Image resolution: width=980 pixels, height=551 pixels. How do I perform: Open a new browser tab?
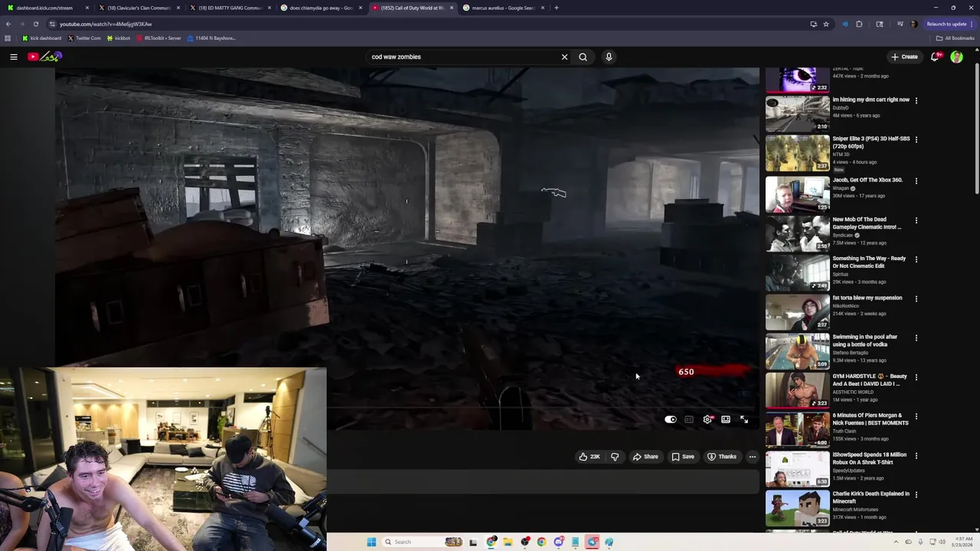click(x=557, y=8)
